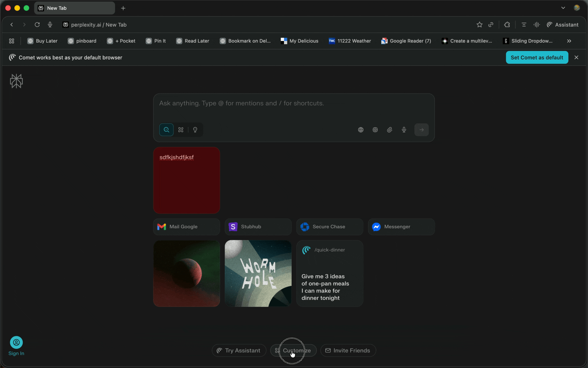
Task: Open the globe sources icon
Action: [x=361, y=130]
